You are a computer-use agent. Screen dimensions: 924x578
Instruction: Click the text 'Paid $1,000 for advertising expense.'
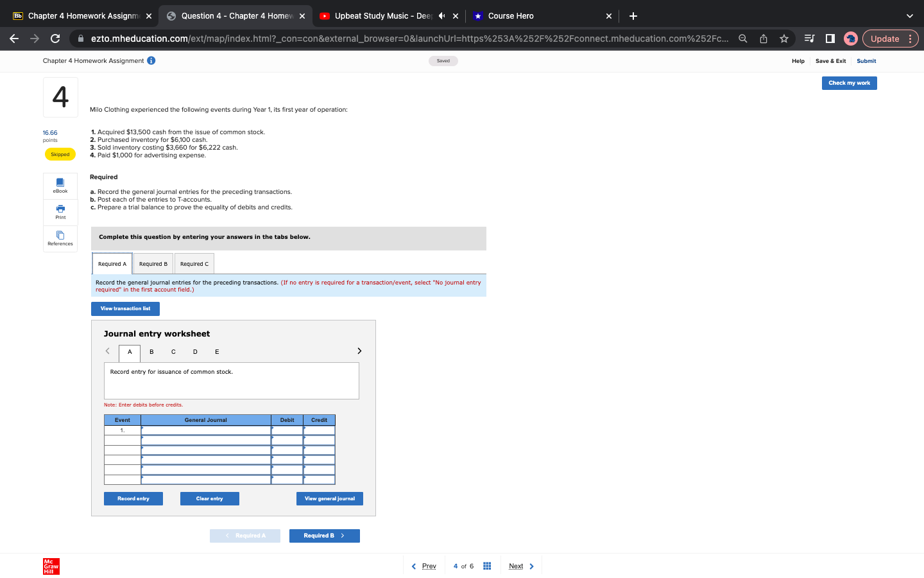coord(152,155)
